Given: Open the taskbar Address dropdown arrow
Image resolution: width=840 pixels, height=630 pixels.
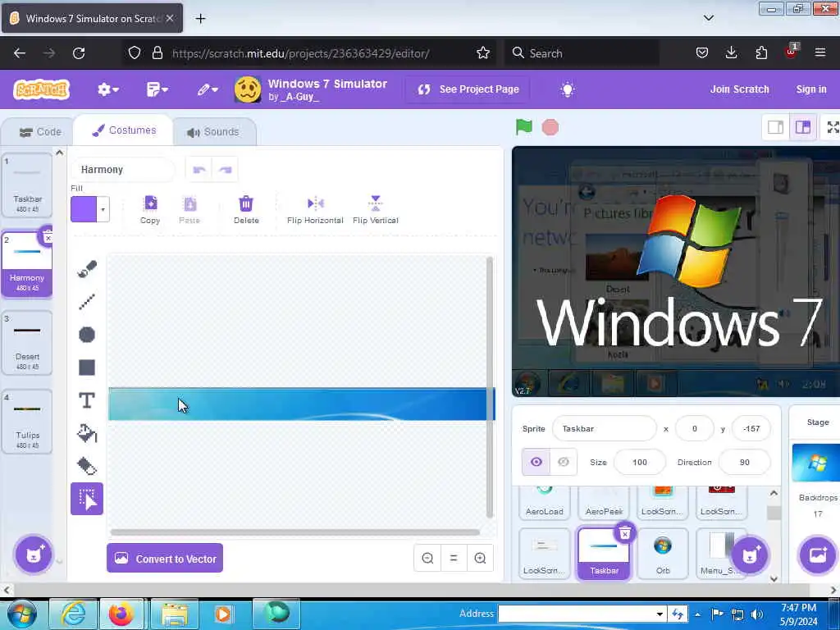Looking at the screenshot, I should [x=660, y=614].
